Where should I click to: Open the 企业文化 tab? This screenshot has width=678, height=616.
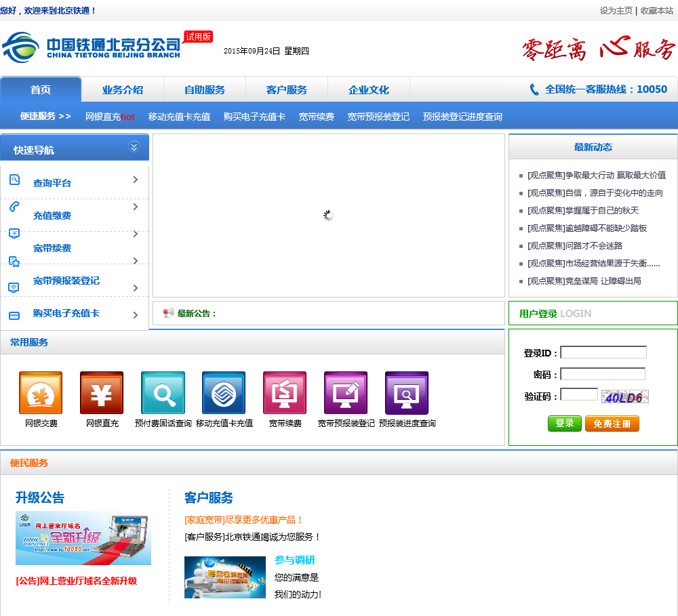pos(369,89)
